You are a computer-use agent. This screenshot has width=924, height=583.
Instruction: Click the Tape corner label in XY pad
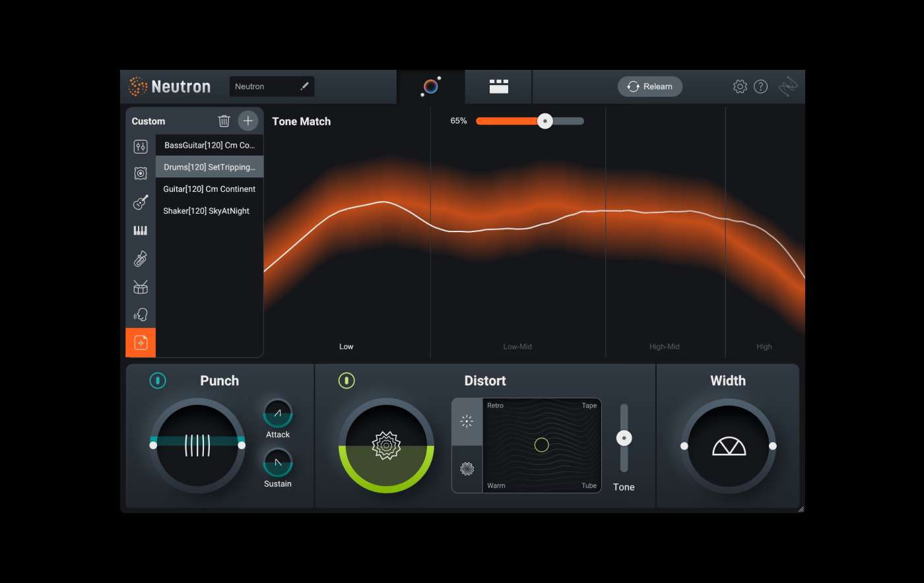click(589, 406)
